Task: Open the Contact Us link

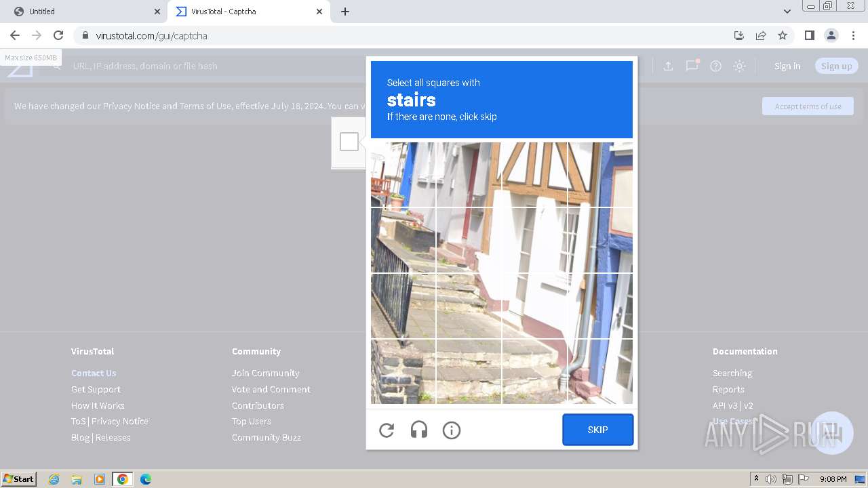Action: point(94,373)
